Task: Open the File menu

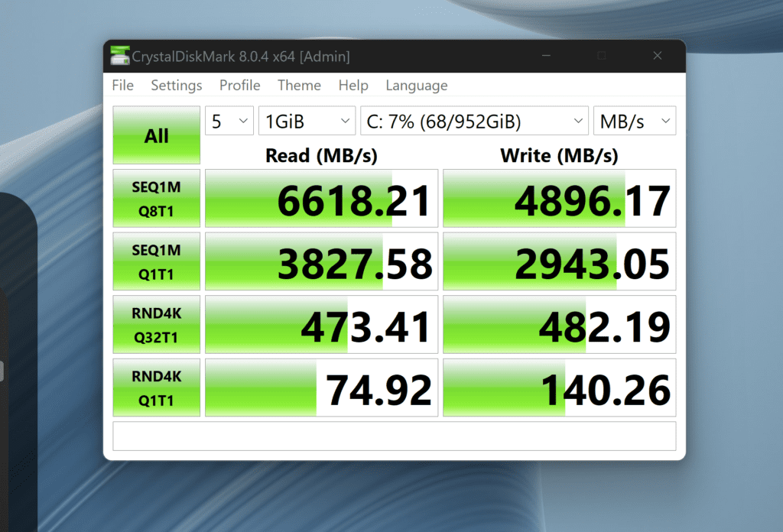Action: [123, 86]
